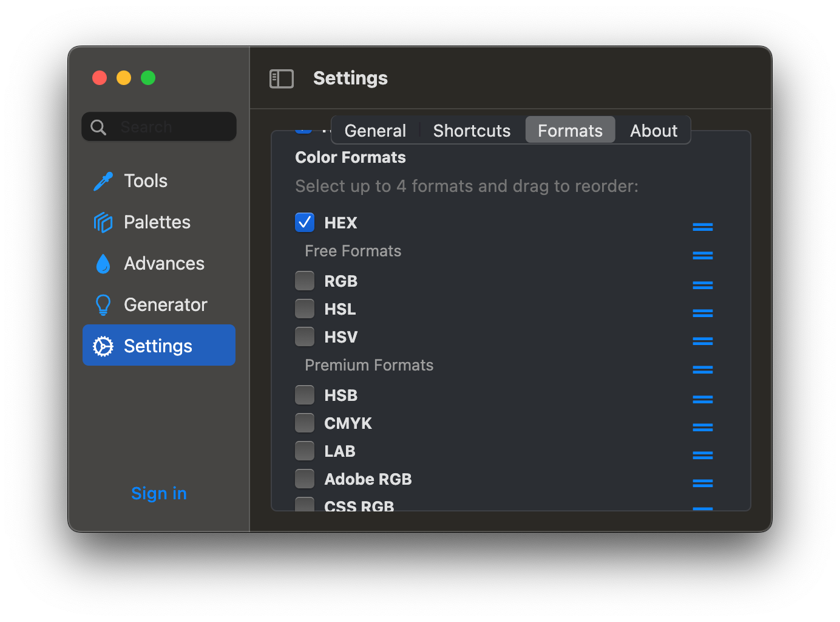This screenshot has width=840, height=622.
Task: Enable the RGB format checkbox
Action: tap(305, 281)
